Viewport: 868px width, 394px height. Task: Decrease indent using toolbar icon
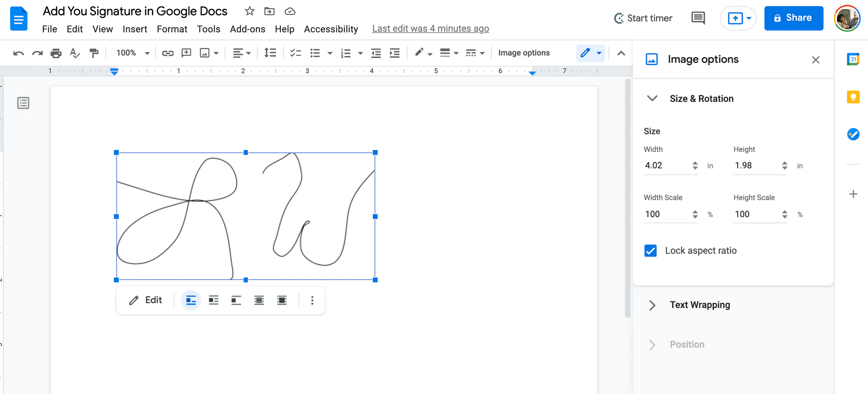[376, 53]
